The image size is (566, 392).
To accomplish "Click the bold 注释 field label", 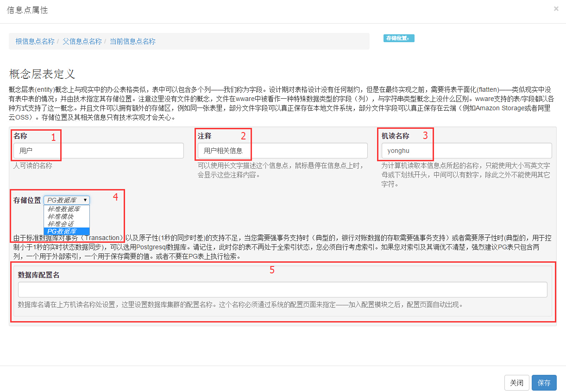I will pos(205,136).
